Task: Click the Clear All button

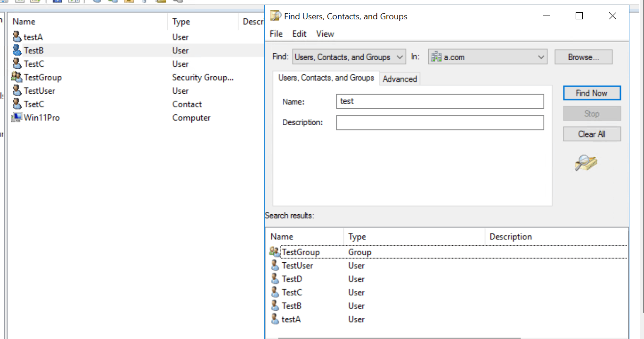Action: pos(592,134)
